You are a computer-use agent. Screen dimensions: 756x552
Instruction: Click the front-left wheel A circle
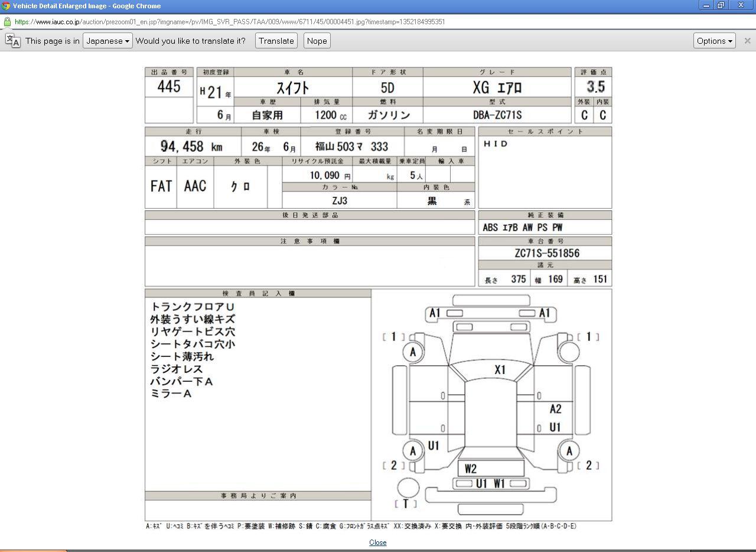point(413,353)
